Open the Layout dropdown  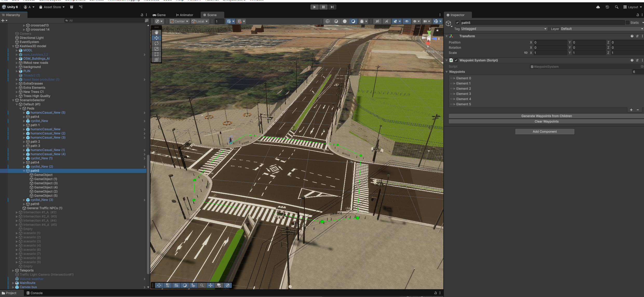(x=632, y=7)
